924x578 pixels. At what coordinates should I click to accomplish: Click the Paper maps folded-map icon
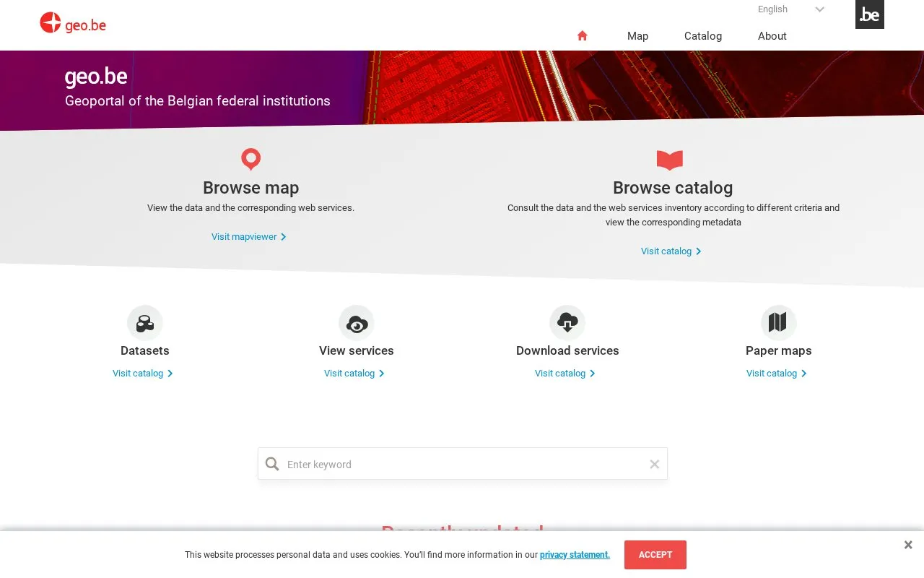pyautogui.click(x=779, y=323)
